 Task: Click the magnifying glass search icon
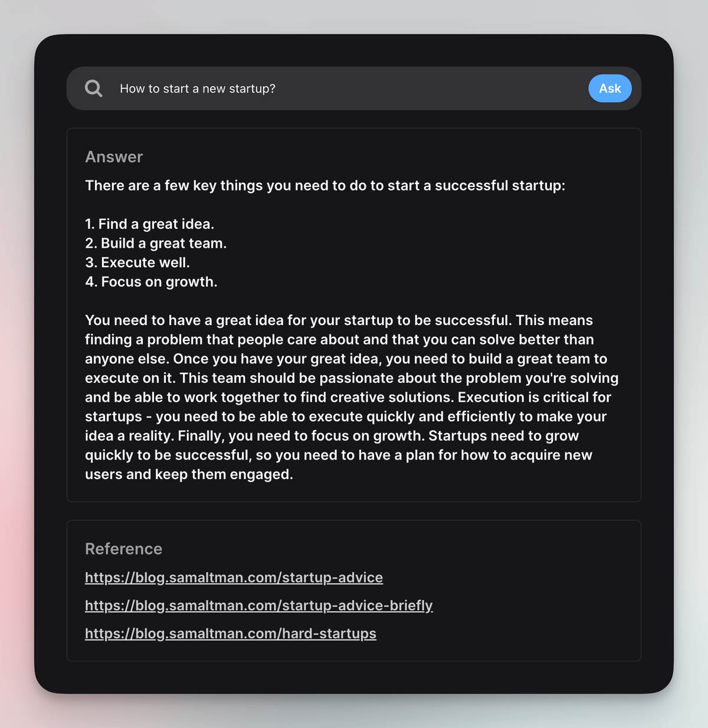click(x=94, y=88)
